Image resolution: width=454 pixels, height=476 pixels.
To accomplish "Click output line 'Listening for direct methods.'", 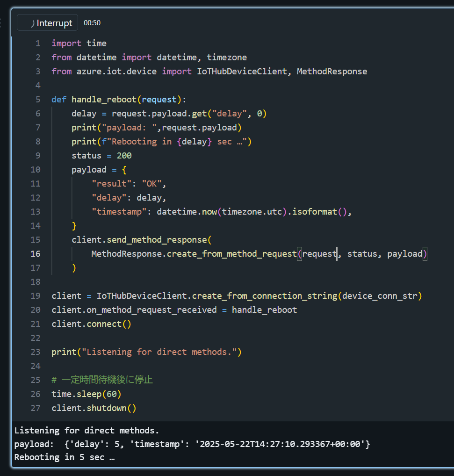I will (87, 431).
